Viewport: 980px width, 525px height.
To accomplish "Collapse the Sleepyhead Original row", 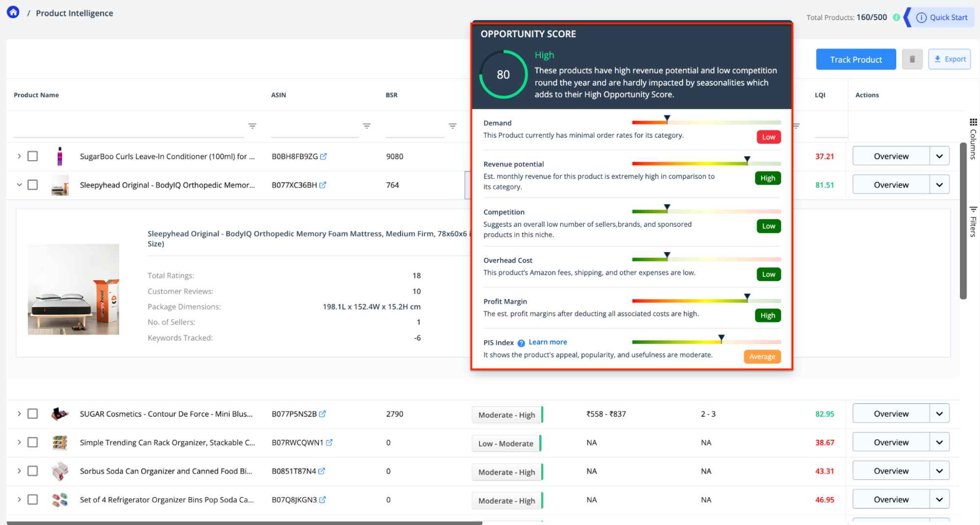I will (x=19, y=185).
